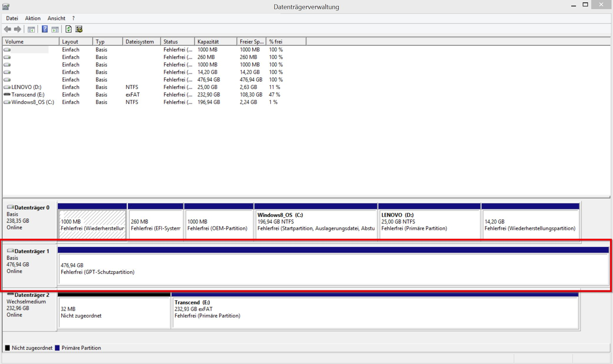Select the Transcend (E:) volume row
613x364 pixels.
pyautogui.click(x=28, y=95)
